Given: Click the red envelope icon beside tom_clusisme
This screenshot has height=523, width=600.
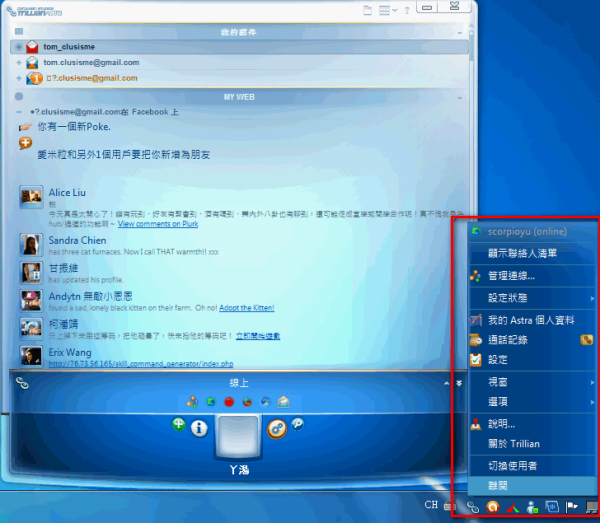Looking at the screenshot, I should [x=33, y=47].
